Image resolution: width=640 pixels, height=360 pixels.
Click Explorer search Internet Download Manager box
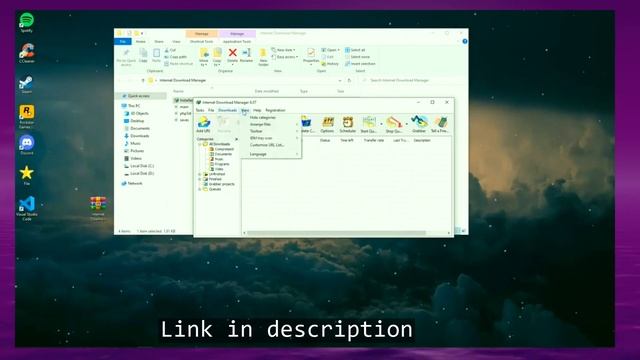pyautogui.click(x=412, y=80)
